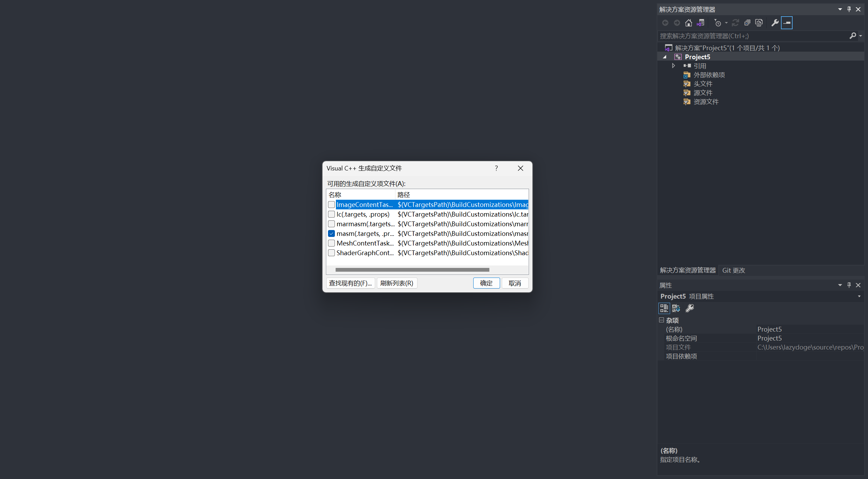Viewport: 868px width, 479px height.
Task: Click the horizontal scrollbar in customization list
Action: (x=412, y=270)
